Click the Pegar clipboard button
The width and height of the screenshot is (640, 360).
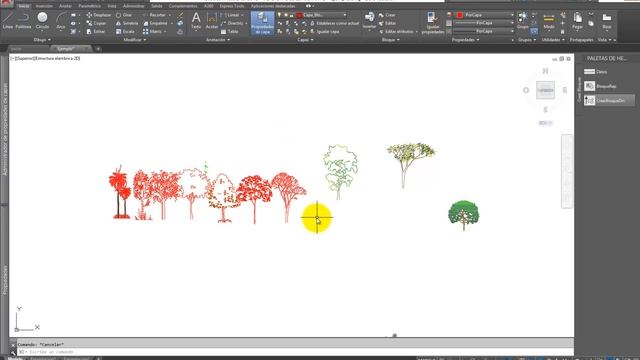[577, 20]
